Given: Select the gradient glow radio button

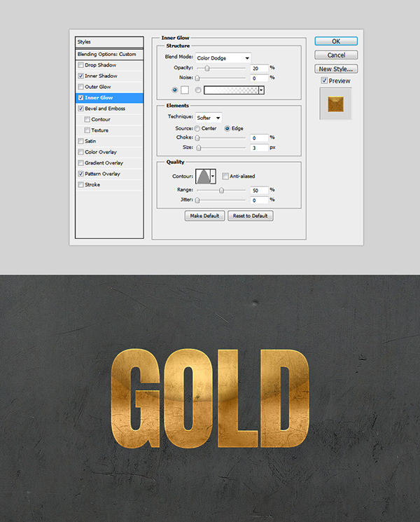Looking at the screenshot, I should (199, 90).
